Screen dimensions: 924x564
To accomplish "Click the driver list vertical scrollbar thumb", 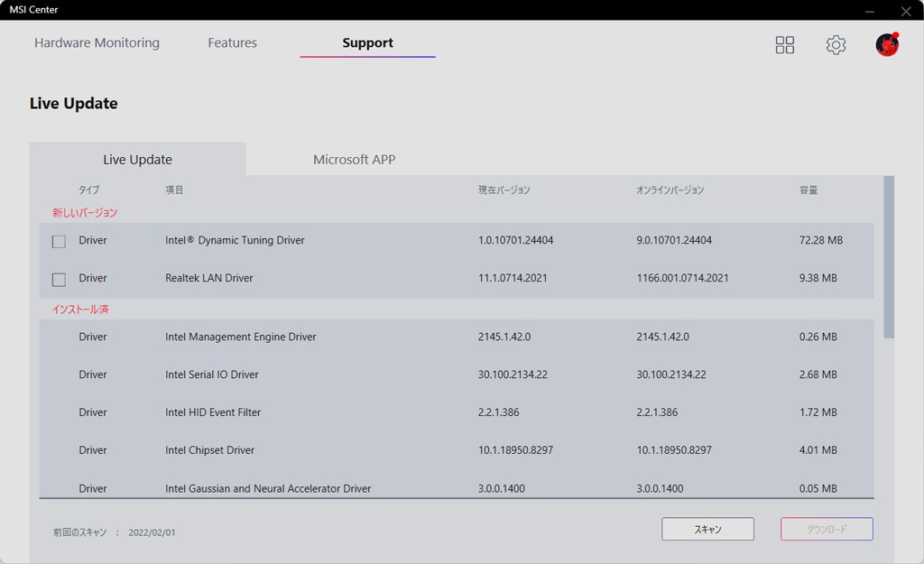I will [x=889, y=257].
